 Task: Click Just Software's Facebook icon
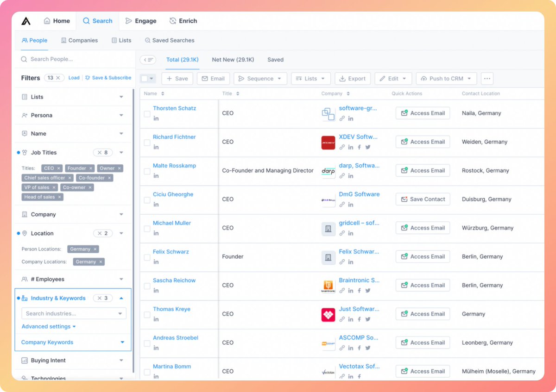click(x=359, y=319)
